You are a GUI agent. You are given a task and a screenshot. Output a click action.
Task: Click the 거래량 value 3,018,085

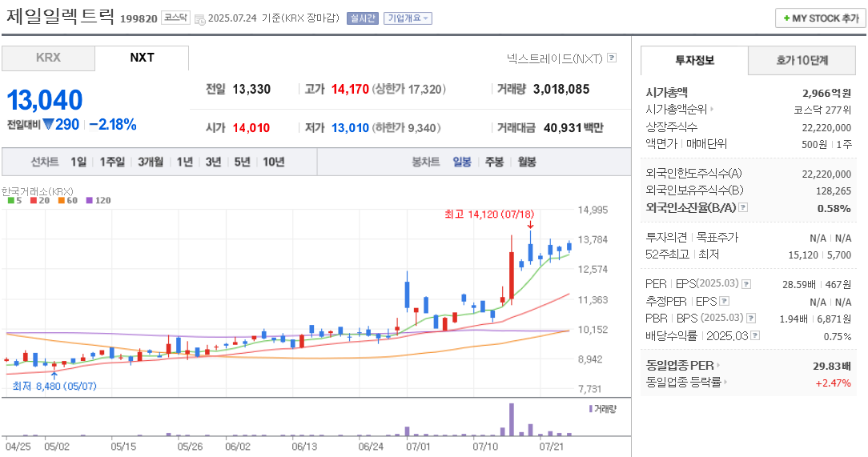(561, 89)
